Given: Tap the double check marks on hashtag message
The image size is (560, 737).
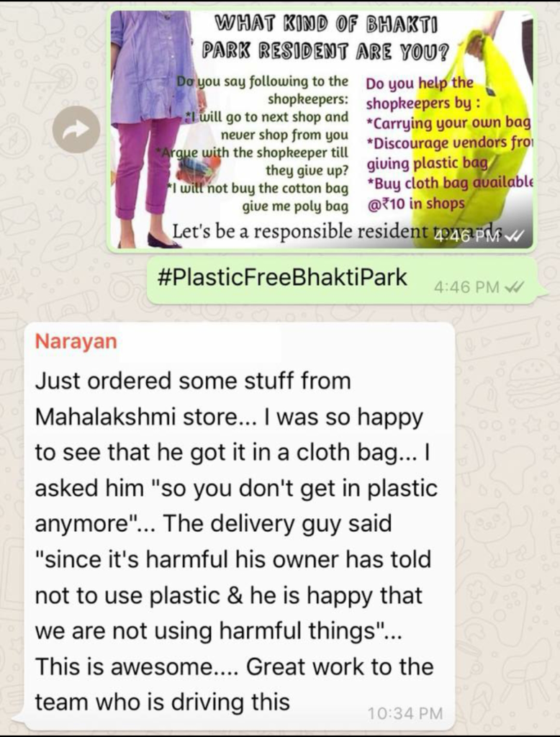Looking at the screenshot, I should [515, 286].
